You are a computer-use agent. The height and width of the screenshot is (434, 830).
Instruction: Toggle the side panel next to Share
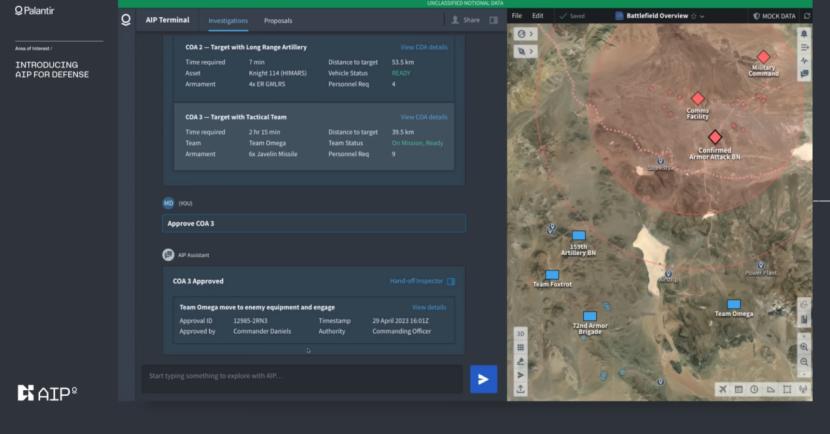click(x=493, y=20)
